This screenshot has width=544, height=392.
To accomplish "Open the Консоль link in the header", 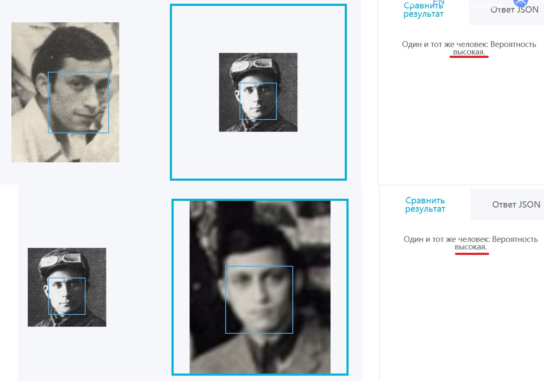I will (486, 5).
